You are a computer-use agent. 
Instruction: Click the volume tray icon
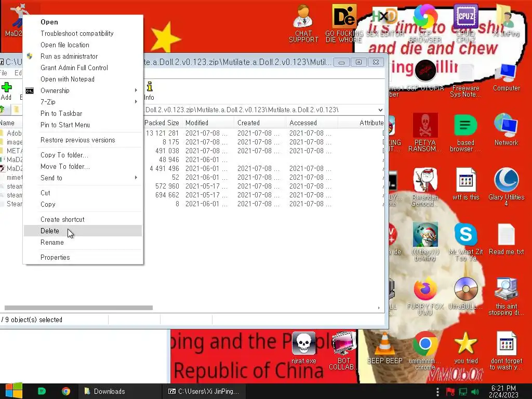(x=475, y=392)
